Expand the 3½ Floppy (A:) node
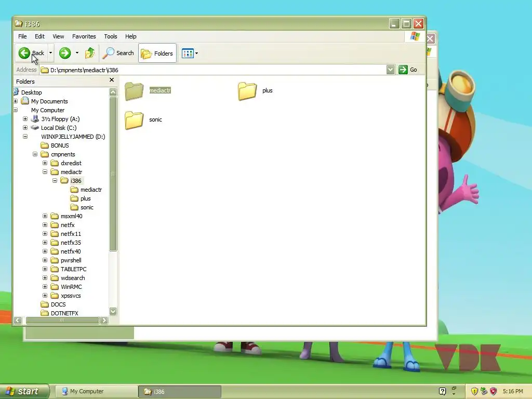The height and width of the screenshot is (399, 532). (25, 119)
